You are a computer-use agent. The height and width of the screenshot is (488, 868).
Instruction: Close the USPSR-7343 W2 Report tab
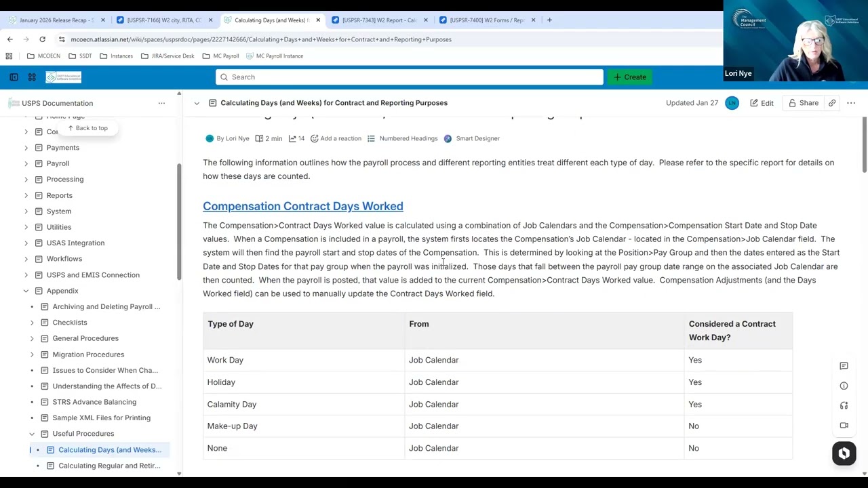425,20
